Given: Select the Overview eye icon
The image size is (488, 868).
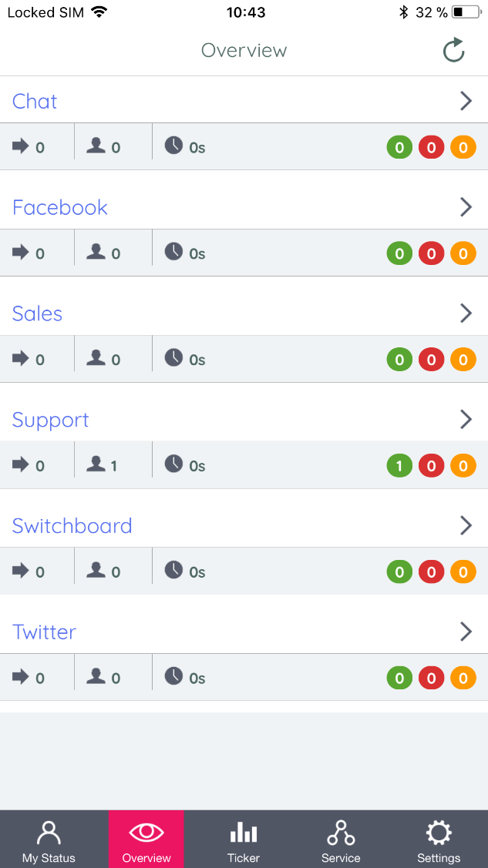Looking at the screenshot, I should [146, 833].
